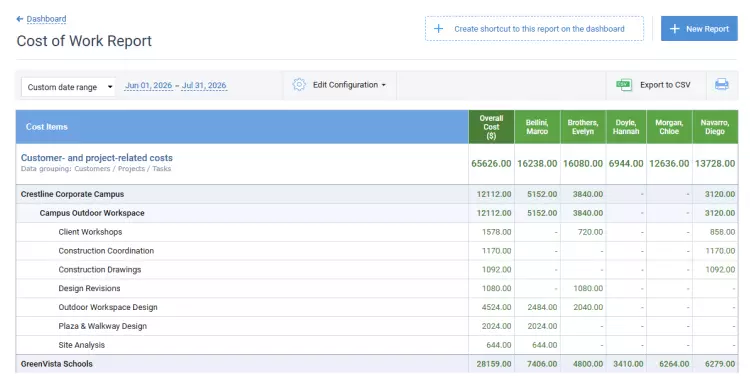Click Navarro total 13728.00
Image resolution: width=750 pixels, height=380 pixels.
(715, 164)
